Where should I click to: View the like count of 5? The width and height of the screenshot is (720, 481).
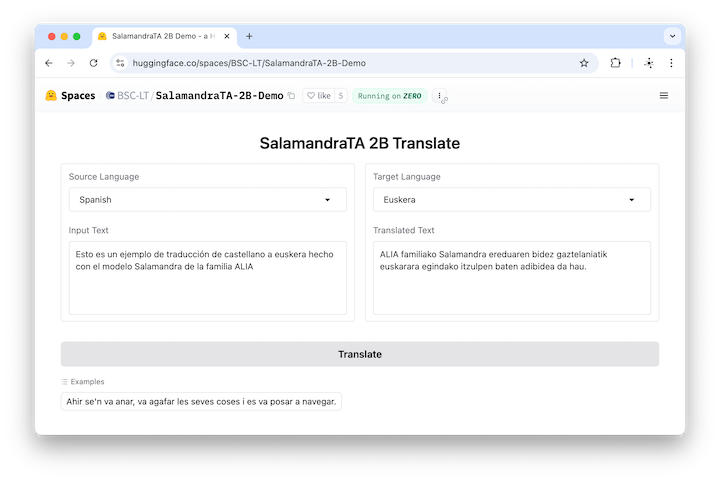[341, 95]
